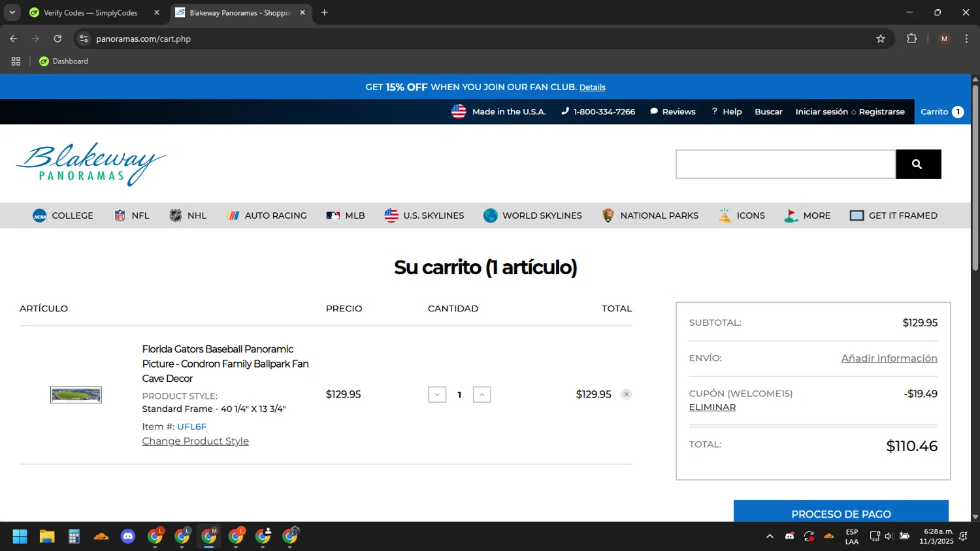Open the Chrome three-dot menu
Image resolution: width=980 pixels, height=551 pixels.
coord(966,39)
